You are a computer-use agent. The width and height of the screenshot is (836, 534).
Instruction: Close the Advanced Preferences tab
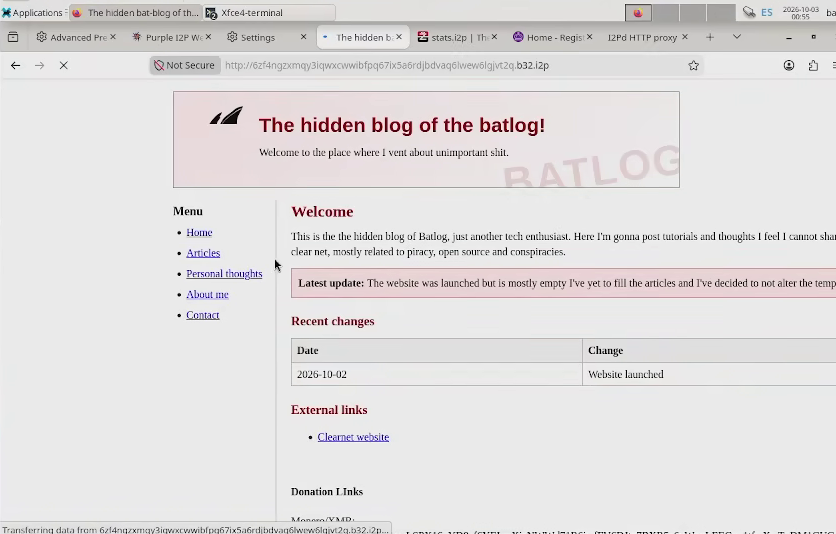click(x=113, y=37)
